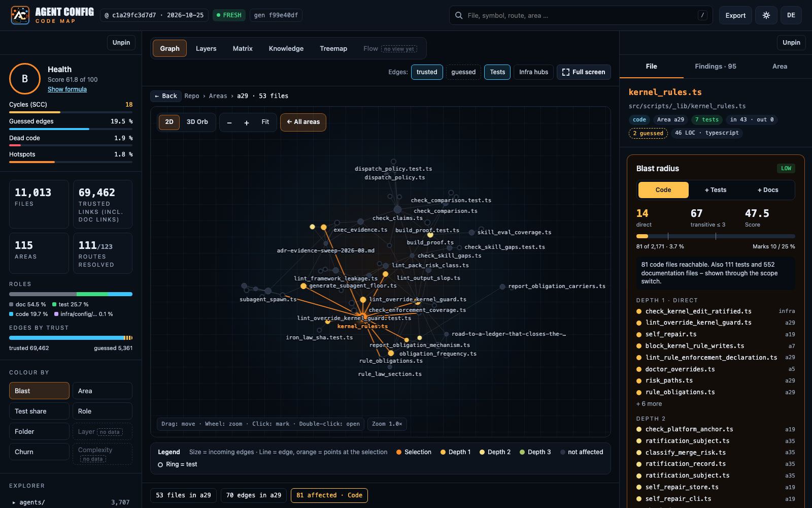Image resolution: width=812 pixels, height=508 pixels.
Task: Open the Area tab in side panel
Action: coord(780,67)
